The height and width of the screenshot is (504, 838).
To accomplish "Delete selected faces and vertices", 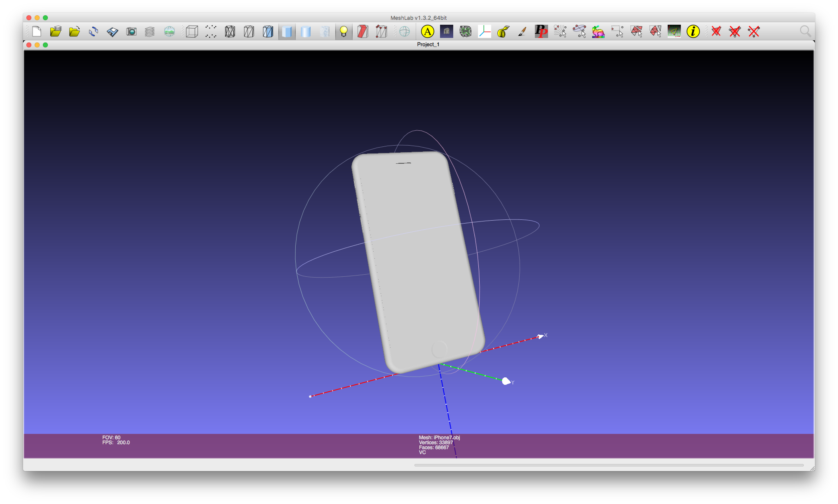I will pos(735,32).
